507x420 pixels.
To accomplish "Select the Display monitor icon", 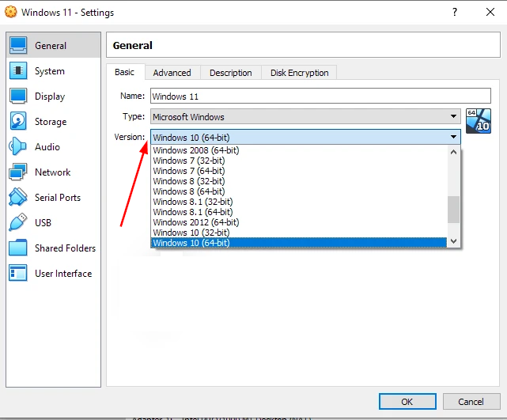I will coord(18,96).
